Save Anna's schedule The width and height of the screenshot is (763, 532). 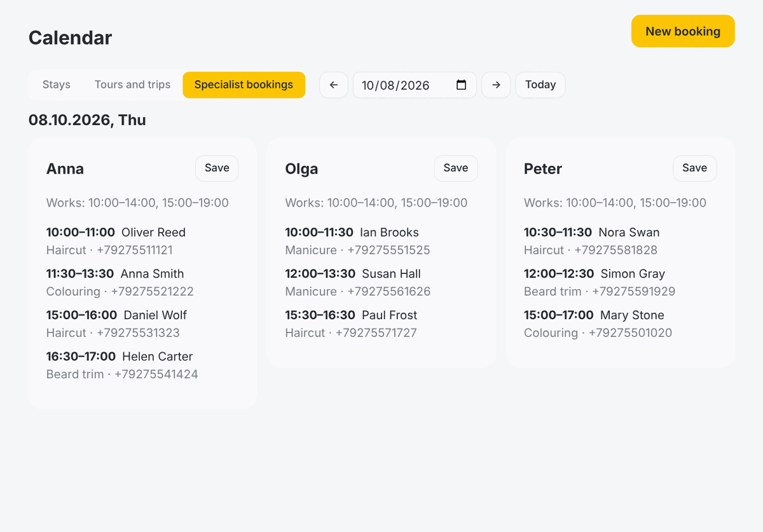click(x=217, y=168)
